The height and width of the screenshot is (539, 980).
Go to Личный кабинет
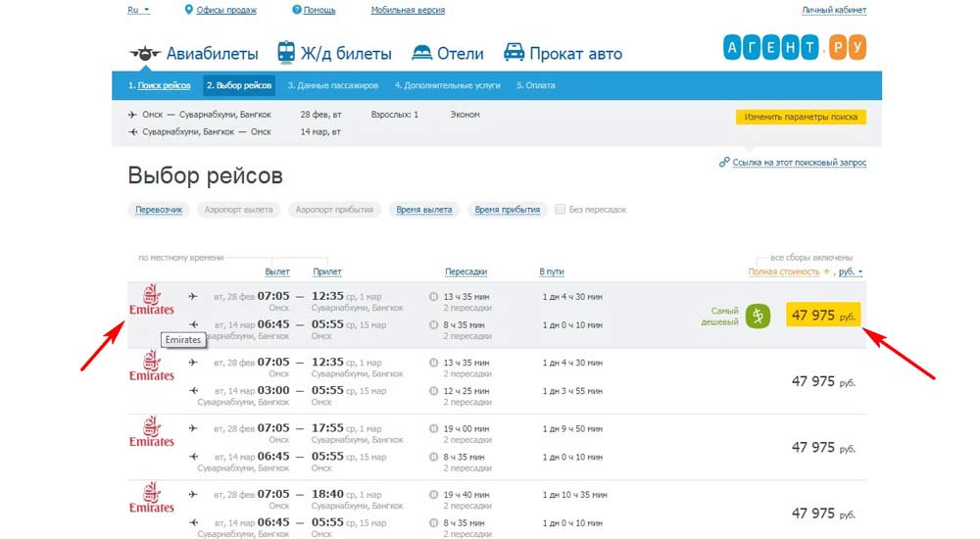click(834, 10)
